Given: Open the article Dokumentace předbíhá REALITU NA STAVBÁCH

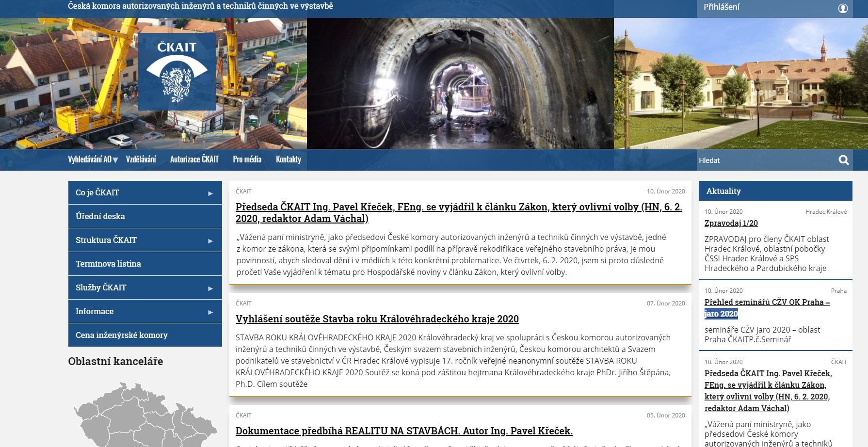Looking at the screenshot, I should (404, 431).
